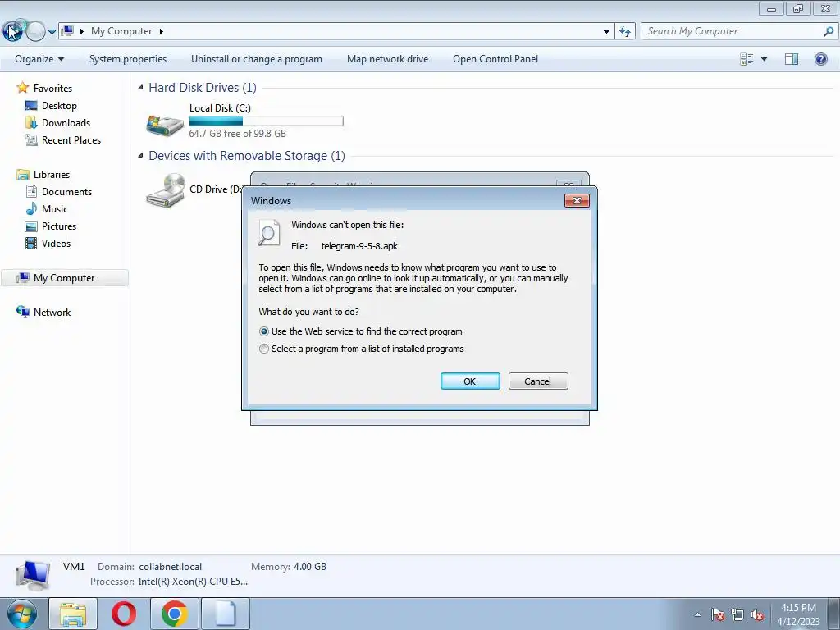Click the Change your view icon
This screenshot has width=840, height=630.
746,59
